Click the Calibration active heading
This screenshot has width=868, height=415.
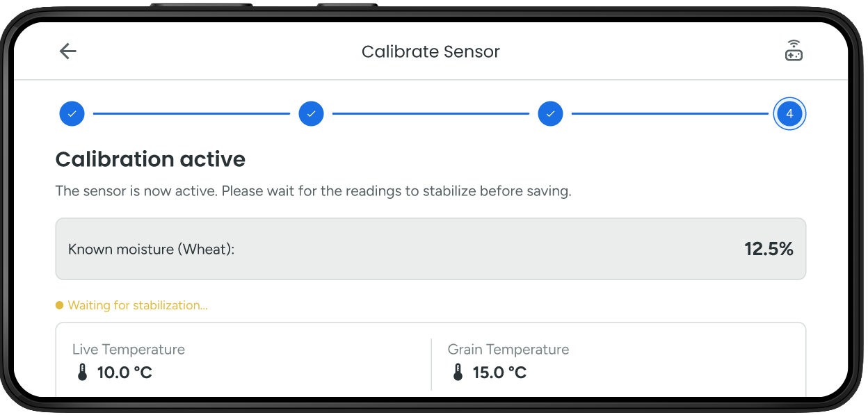pos(150,159)
